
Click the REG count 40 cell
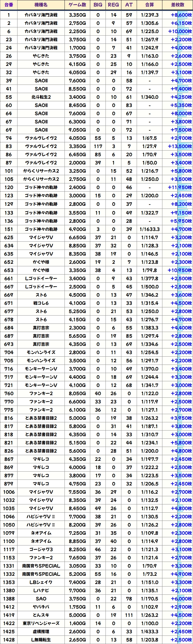[113, 541]
